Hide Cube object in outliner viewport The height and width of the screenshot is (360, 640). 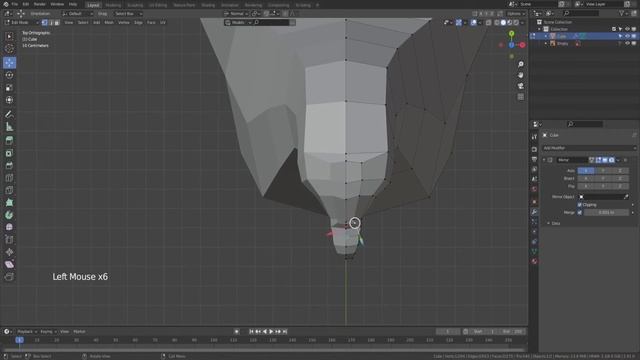click(x=627, y=36)
